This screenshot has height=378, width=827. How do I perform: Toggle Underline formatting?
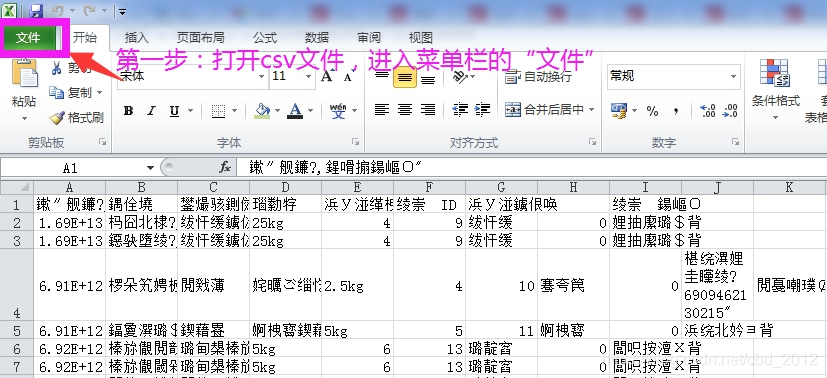(x=174, y=111)
